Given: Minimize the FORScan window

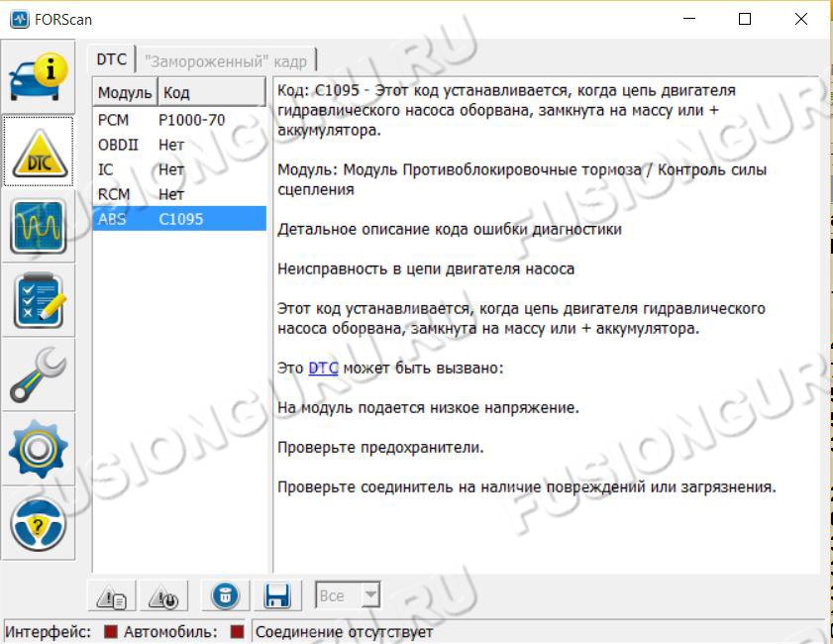Looking at the screenshot, I should 689,19.
